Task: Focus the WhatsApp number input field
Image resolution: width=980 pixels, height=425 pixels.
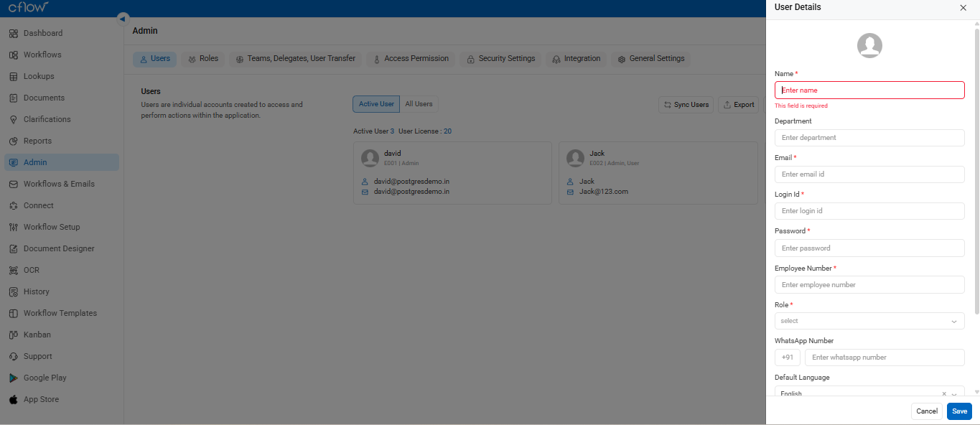Action: click(x=885, y=358)
